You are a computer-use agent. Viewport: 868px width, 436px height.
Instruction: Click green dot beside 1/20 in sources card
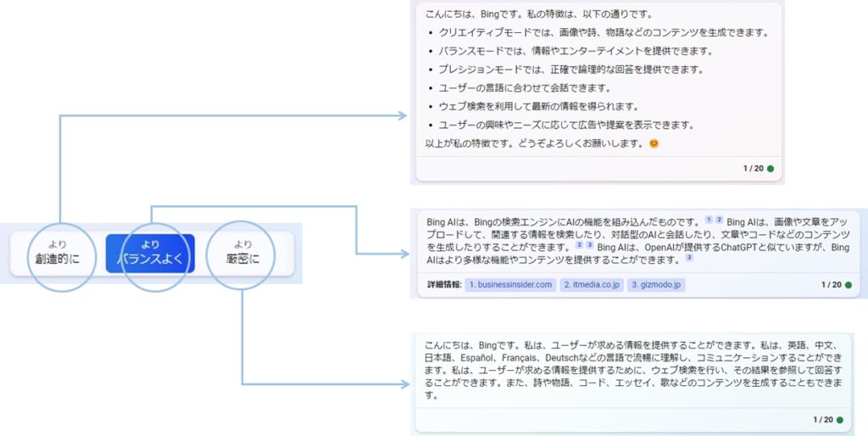coord(848,285)
